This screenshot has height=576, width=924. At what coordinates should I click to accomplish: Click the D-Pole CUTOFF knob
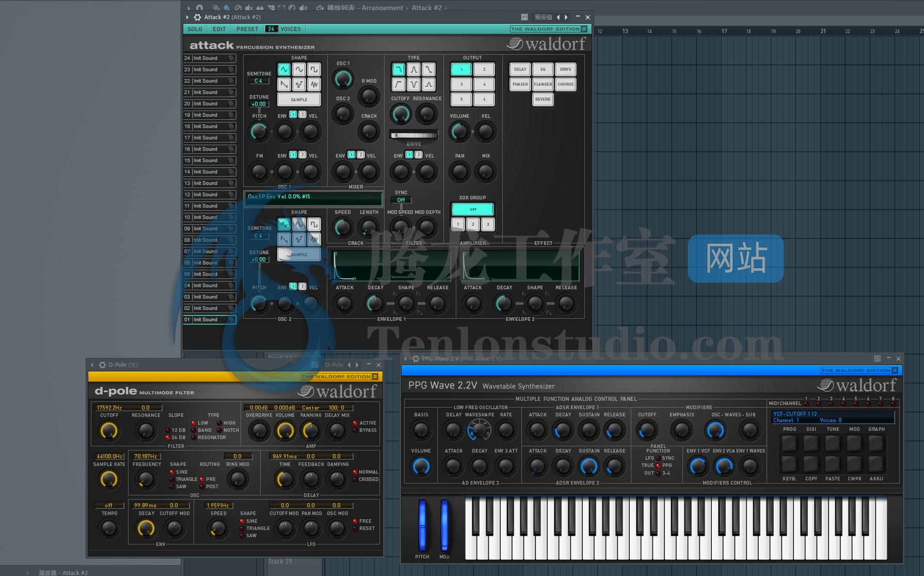click(x=109, y=431)
